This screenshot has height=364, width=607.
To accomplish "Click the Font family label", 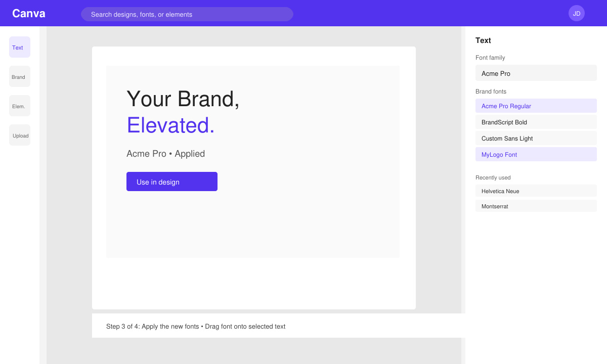I will click(x=490, y=58).
